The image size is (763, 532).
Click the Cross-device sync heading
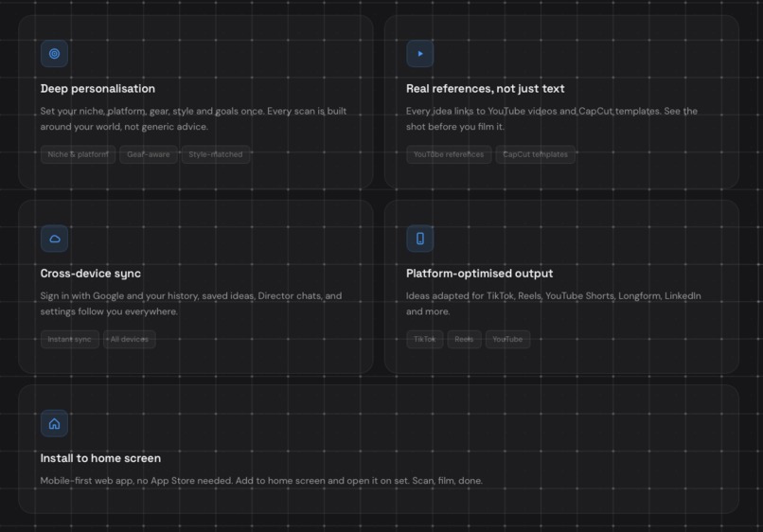[91, 274]
